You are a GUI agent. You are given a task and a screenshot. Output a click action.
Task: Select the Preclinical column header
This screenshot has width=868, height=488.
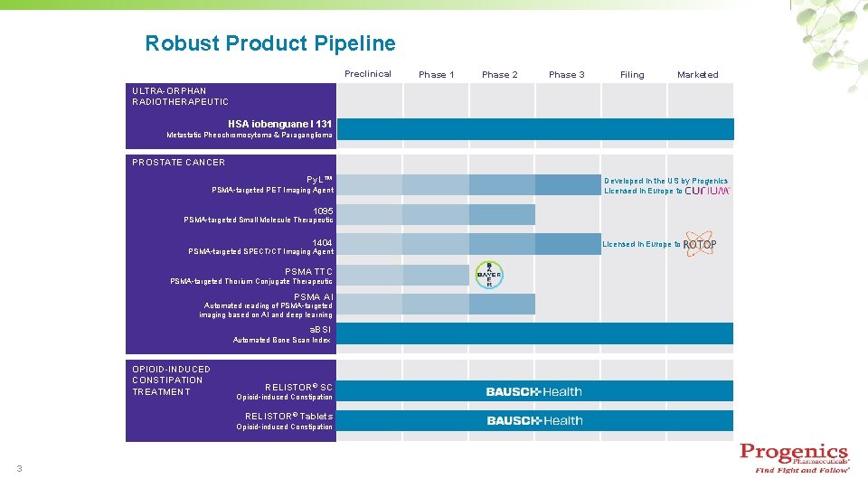click(368, 73)
